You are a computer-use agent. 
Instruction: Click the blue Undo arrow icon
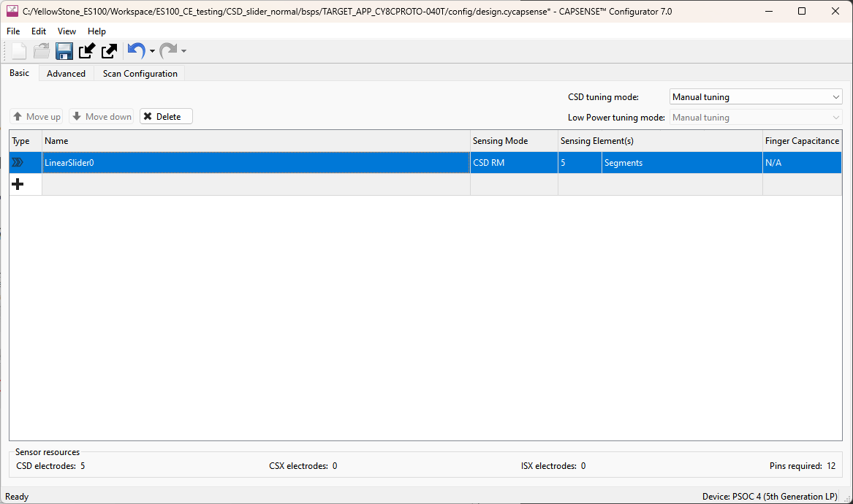pyautogui.click(x=135, y=51)
